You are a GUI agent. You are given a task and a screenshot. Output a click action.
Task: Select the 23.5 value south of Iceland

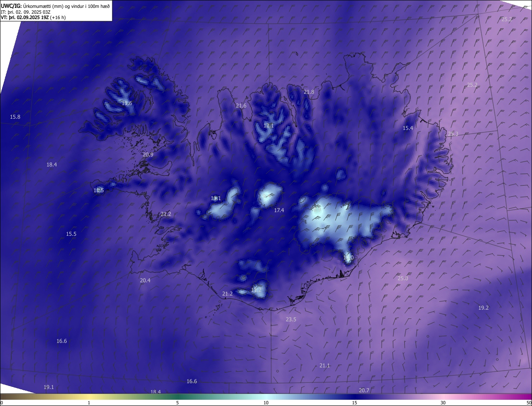point(291,319)
